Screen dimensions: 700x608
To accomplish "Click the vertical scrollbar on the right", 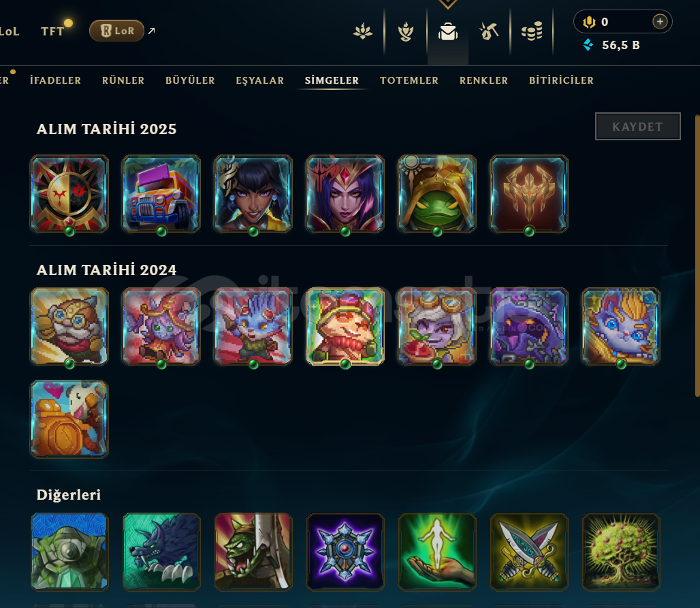I will [x=697, y=256].
